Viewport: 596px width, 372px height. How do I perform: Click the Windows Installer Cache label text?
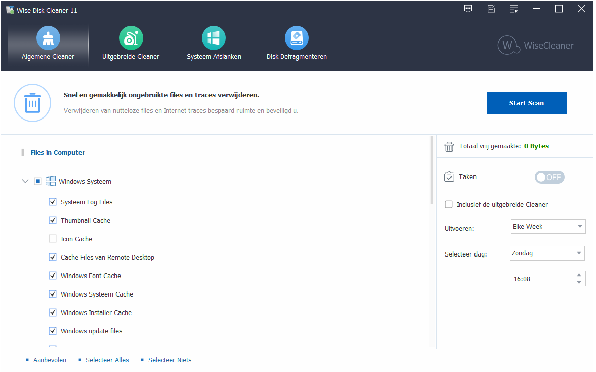coord(96,312)
